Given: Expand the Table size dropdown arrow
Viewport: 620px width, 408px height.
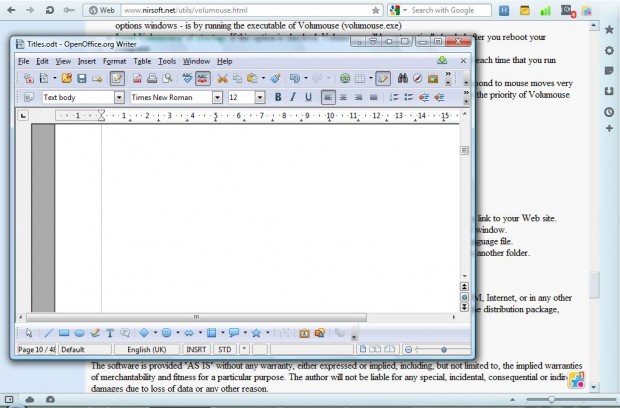Looking at the screenshot, I should (370, 78).
